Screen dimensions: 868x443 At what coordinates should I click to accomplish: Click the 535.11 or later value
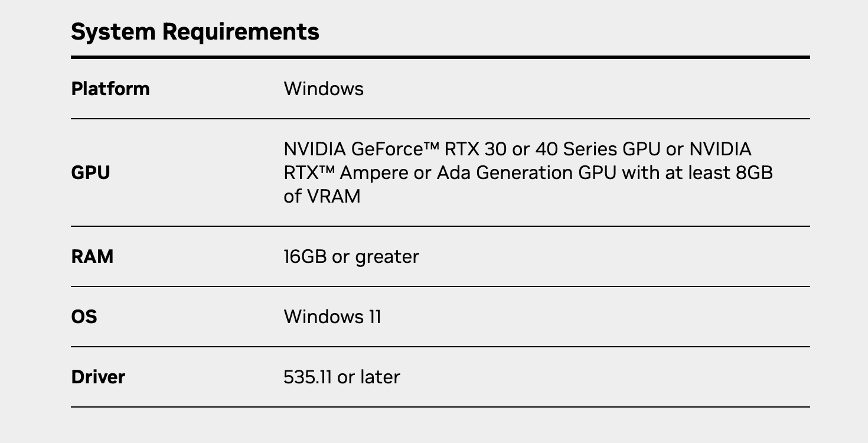pos(342,377)
